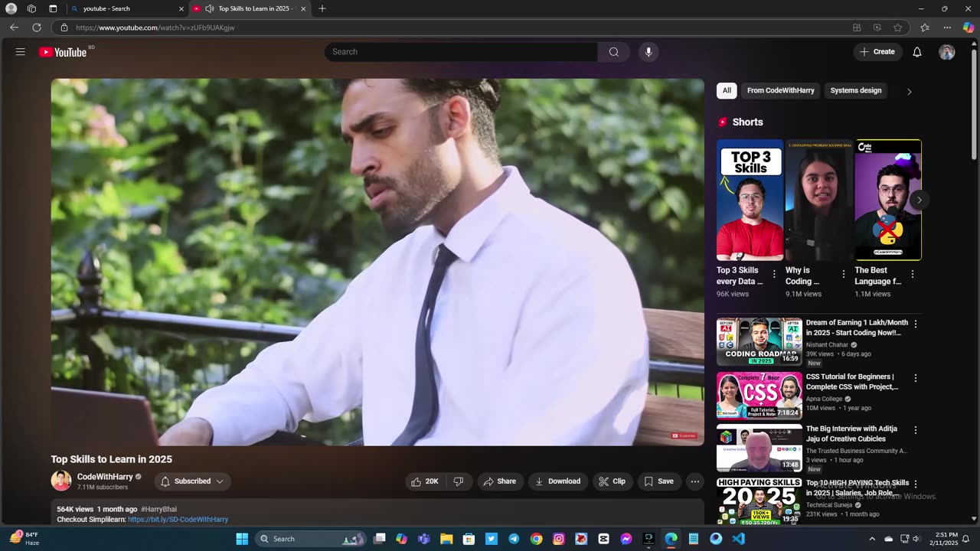Click the in-video Subscribe watermark
This screenshot has width=980, height=551.
[684, 435]
